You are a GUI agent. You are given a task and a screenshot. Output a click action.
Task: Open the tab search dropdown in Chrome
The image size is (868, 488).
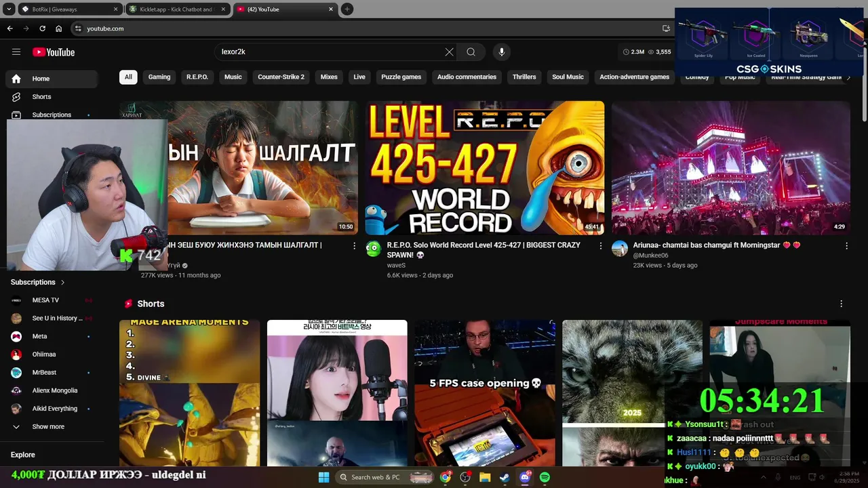9,9
